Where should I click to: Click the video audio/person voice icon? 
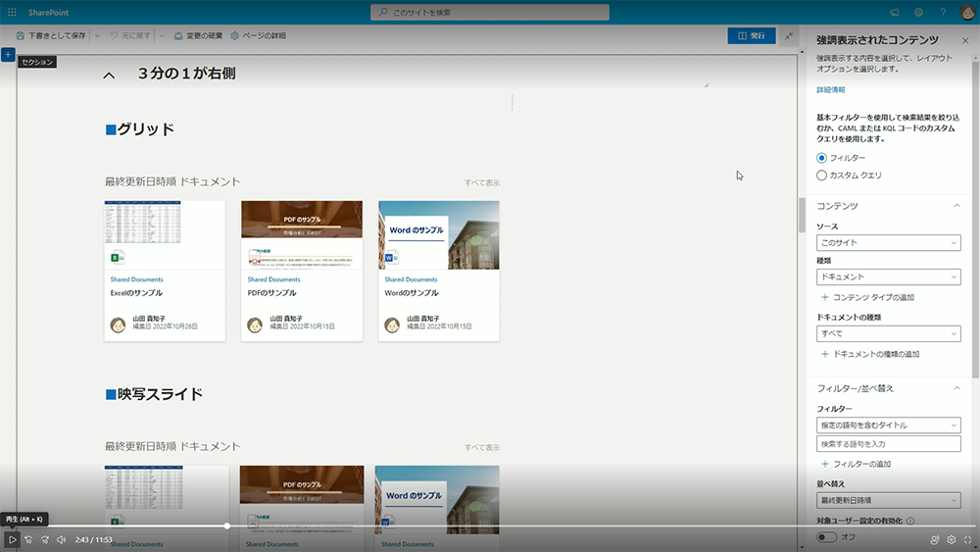(x=935, y=539)
